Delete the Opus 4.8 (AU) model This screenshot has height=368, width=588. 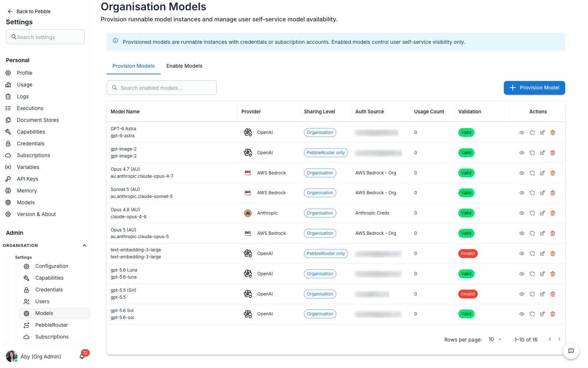[x=552, y=213]
